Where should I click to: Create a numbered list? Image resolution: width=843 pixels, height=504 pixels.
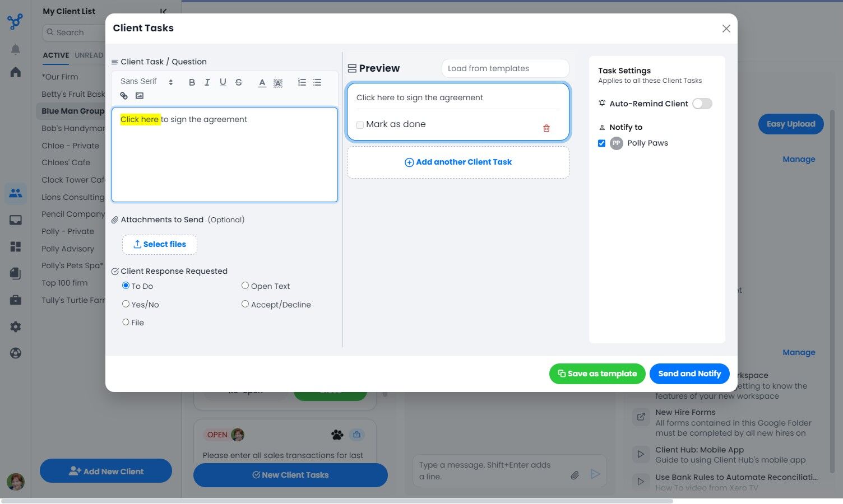[302, 82]
